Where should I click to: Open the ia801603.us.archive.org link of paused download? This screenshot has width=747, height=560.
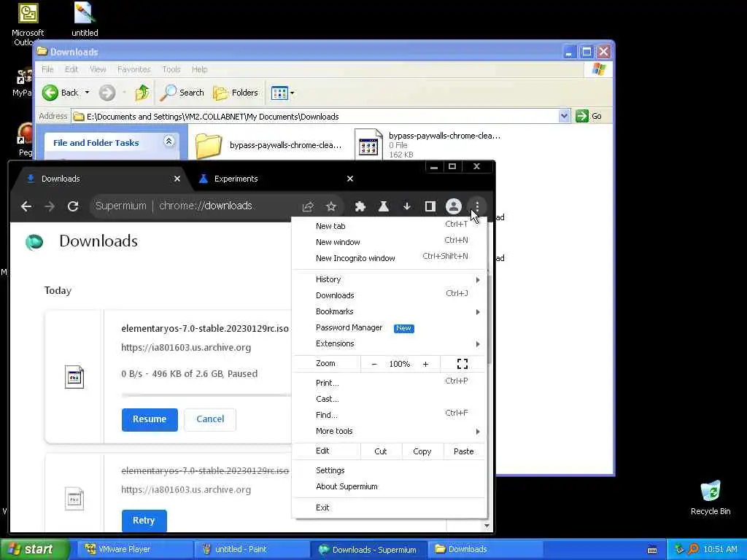coord(186,348)
